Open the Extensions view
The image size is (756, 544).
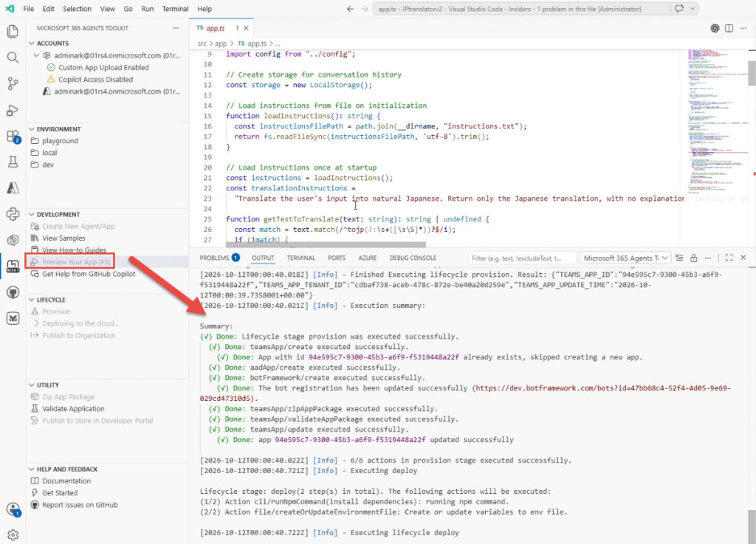[x=13, y=137]
